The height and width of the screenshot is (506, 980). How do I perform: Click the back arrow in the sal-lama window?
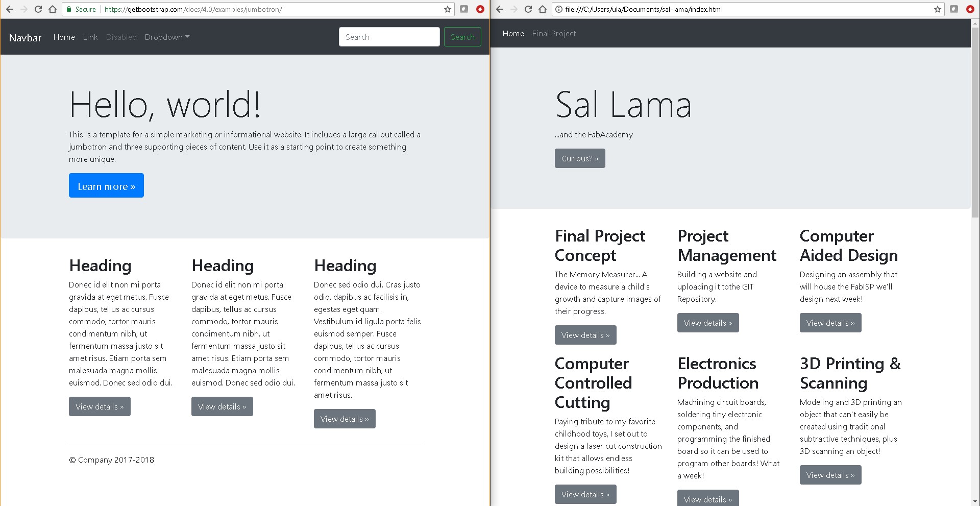pos(500,9)
